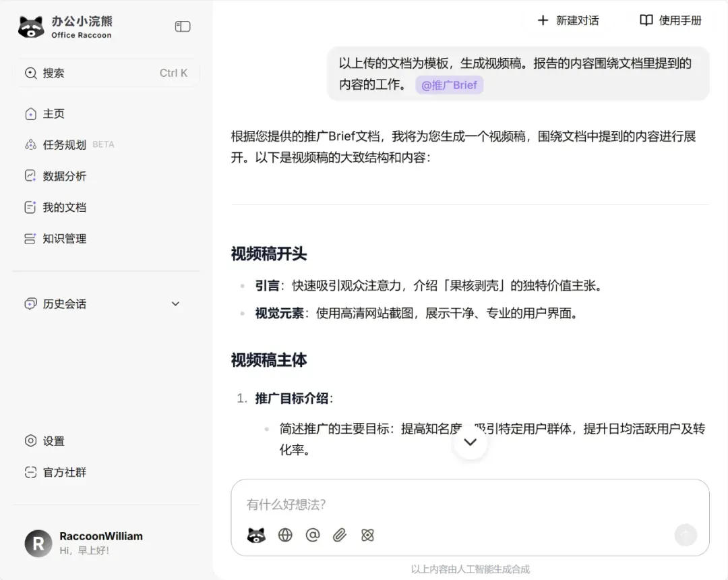Click the Office Raccoon logo
The image size is (728, 580).
click(65, 27)
